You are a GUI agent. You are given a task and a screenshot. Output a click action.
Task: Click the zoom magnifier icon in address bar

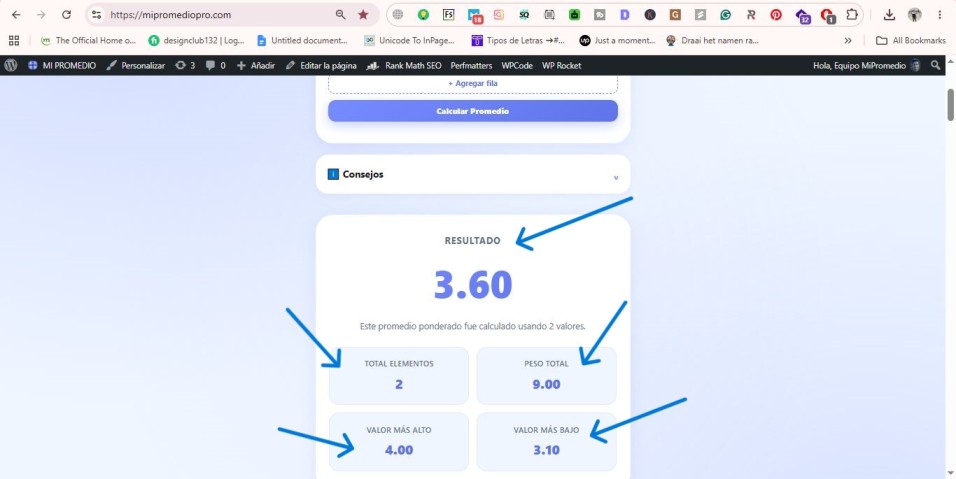pos(341,15)
